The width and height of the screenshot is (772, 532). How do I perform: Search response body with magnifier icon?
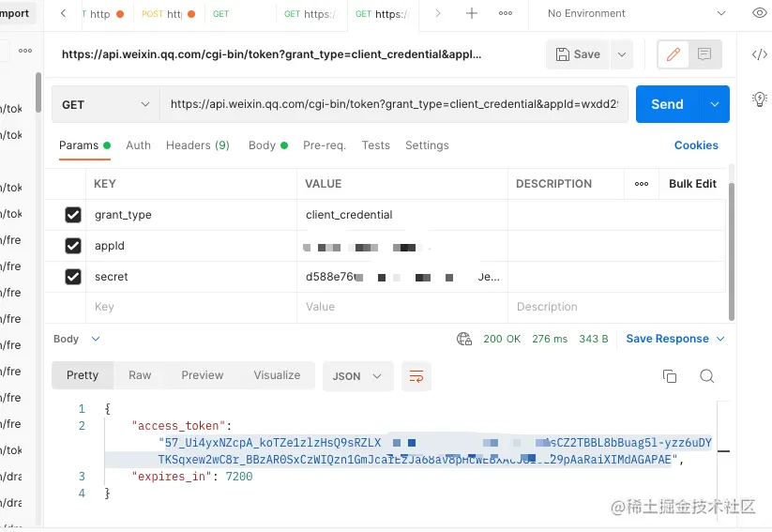[707, 376]
